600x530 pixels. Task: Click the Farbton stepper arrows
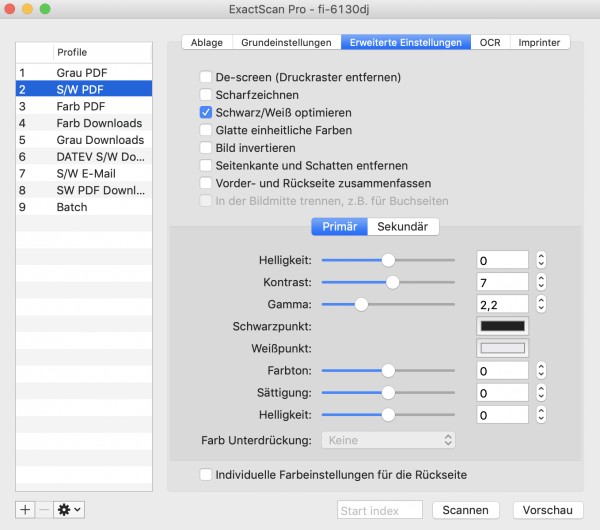click(541, 370)
